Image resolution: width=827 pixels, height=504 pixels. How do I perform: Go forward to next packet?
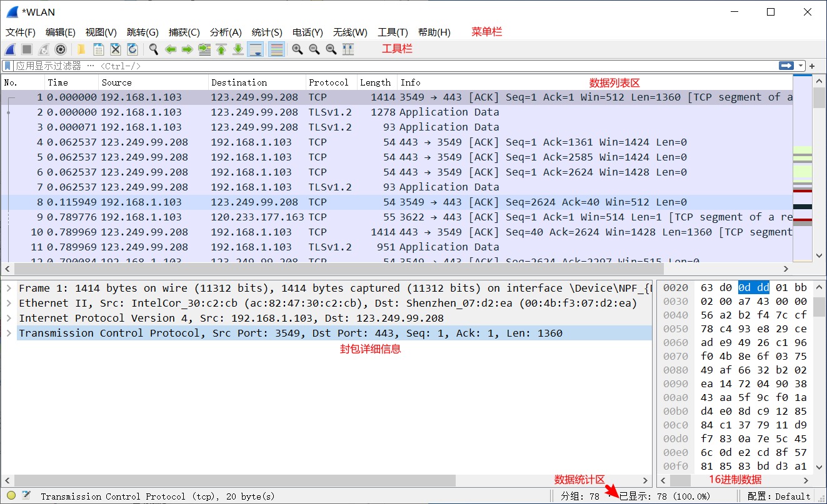tap(187, 49)
